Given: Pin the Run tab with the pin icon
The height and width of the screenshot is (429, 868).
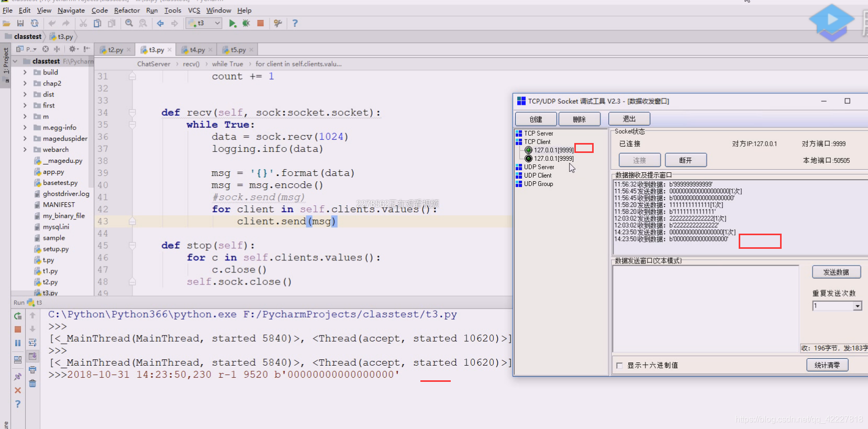Looking at the screenshot, I should (x=18, y=377).
